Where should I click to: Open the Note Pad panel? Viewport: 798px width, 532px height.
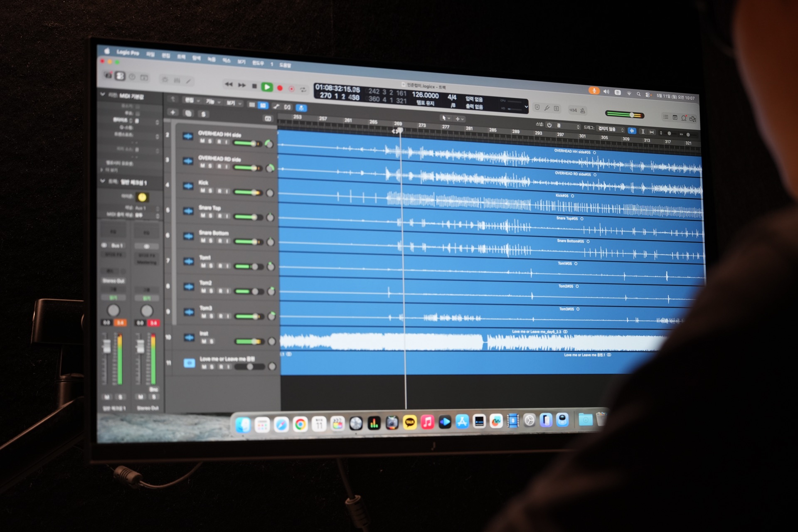(675, 118)
